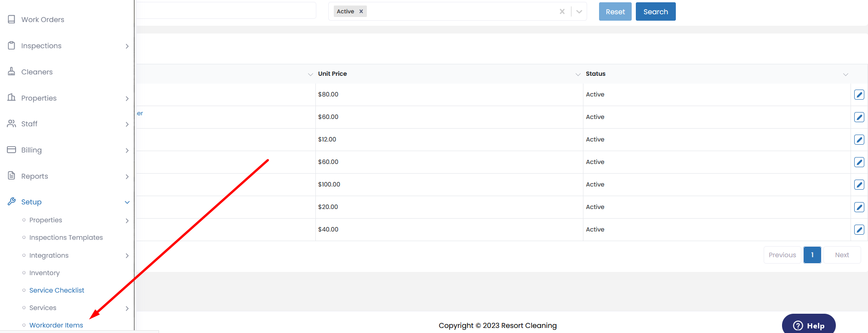Expand the Inspections sidebar menu
This screenshot has width=868, height=333.
[127, 46]
